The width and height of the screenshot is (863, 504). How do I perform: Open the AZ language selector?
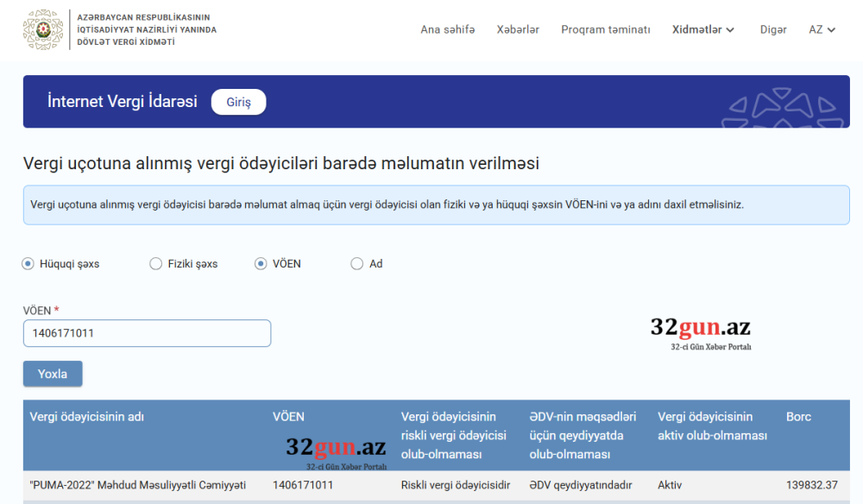[821, 28]
